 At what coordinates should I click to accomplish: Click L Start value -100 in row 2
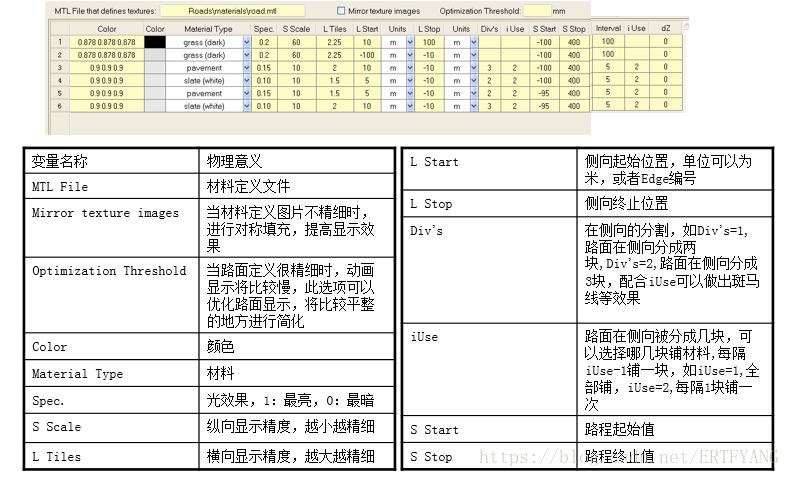coord(367,55)
